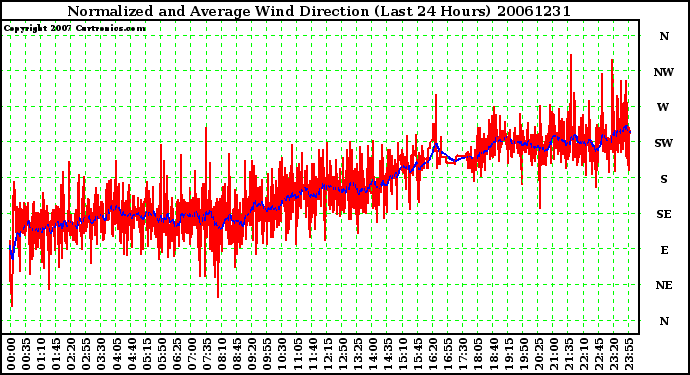The image size is (690, 375).
Task: Click the 01:10 time label
Action: coord(41,354)
